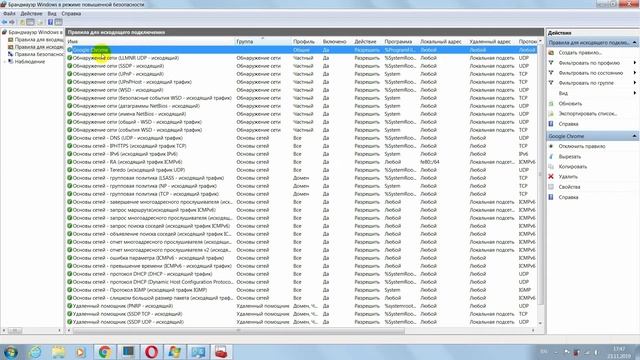The height and width of the screenshot is (360, 640).
Task: Click the Properties (Свойства) icon
Action: point(551,187)
